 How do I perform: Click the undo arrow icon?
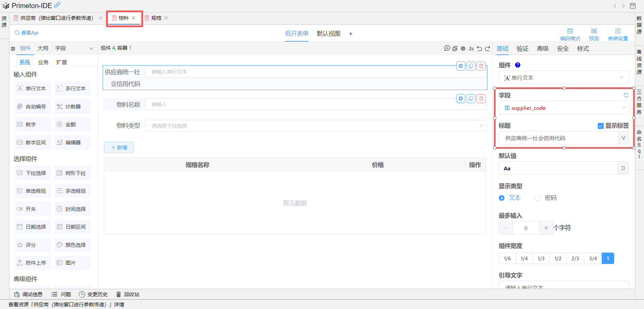point(479,48)
